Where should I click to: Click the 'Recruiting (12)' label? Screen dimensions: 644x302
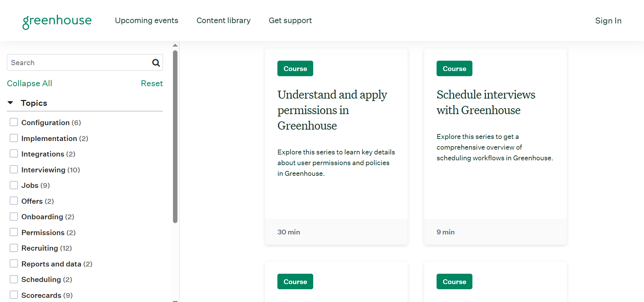pos(47,248)
